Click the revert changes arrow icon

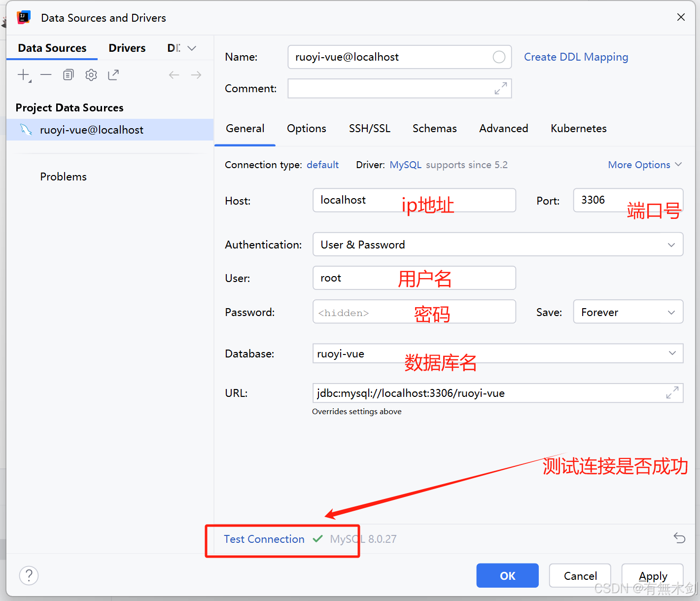point(679,538)
